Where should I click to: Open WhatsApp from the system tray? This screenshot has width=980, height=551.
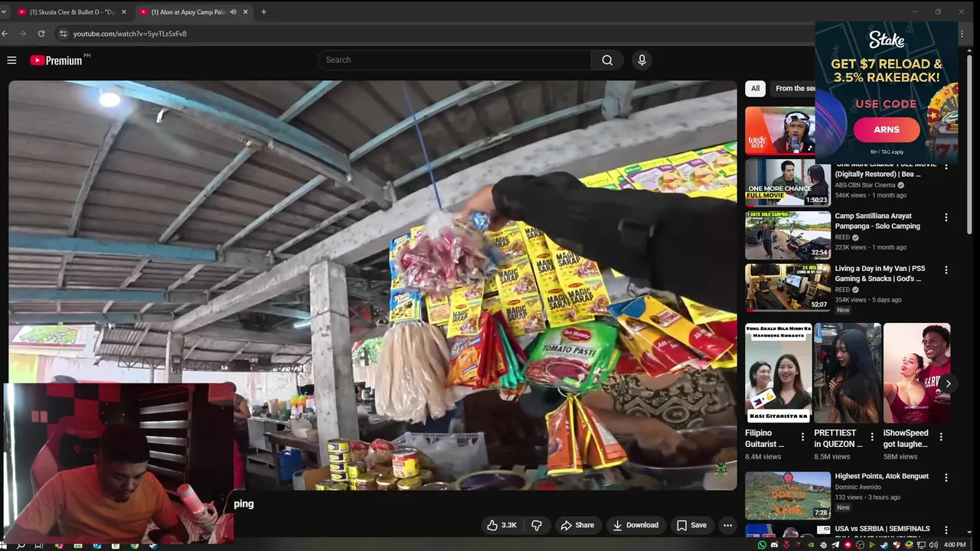click(x=762, y=545)
